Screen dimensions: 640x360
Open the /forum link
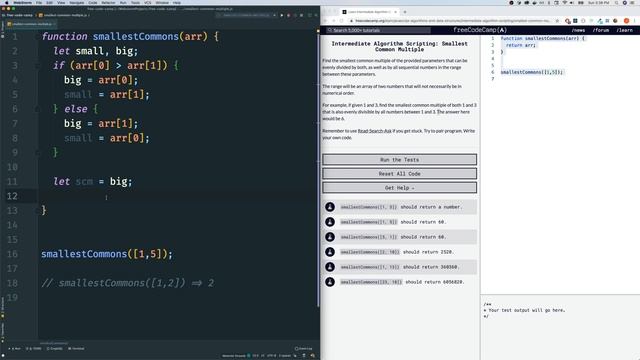tap(601, 30)
